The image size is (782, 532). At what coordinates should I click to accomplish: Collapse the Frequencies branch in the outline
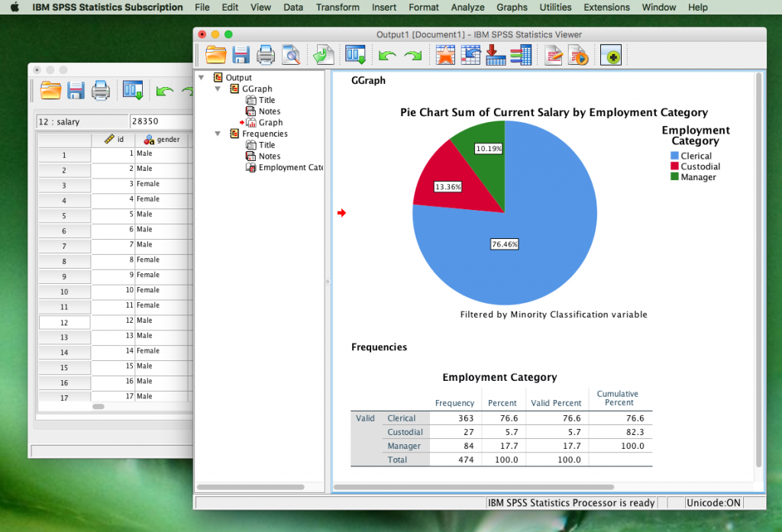(x=218, y=133)
